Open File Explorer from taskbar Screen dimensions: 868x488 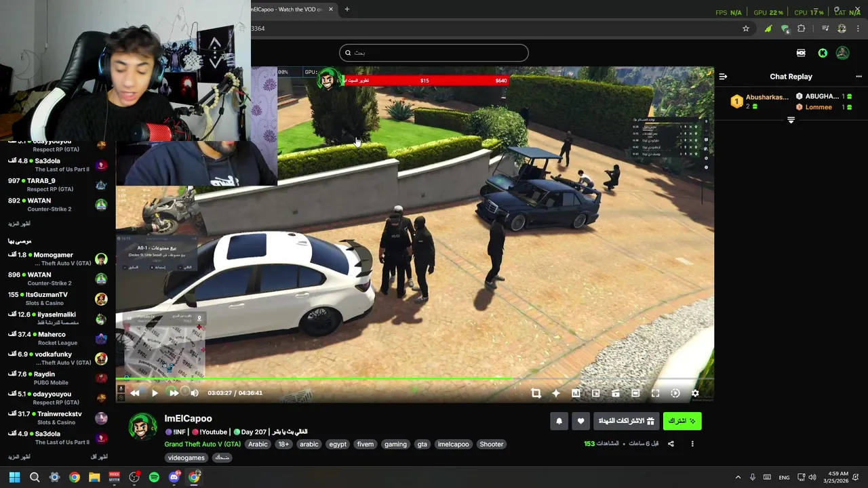coord(94,477)
